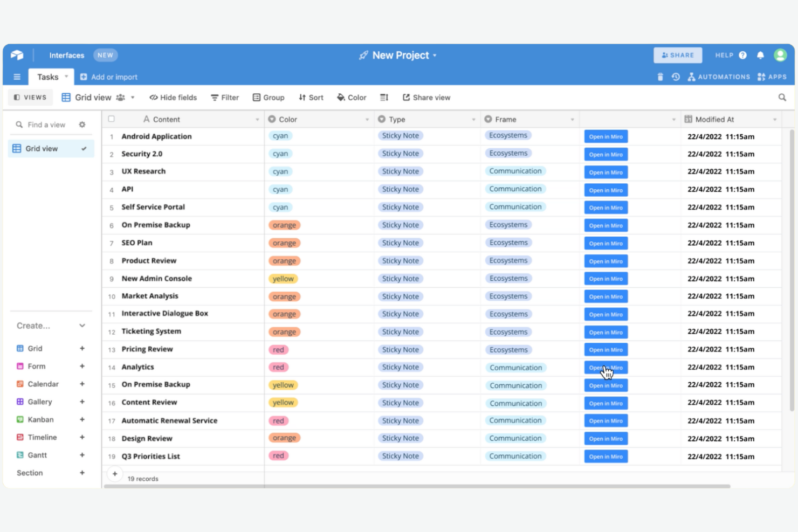Click the Airtable logo in the top left
This screenshot has height=532, width=798.
click(17, 54)
